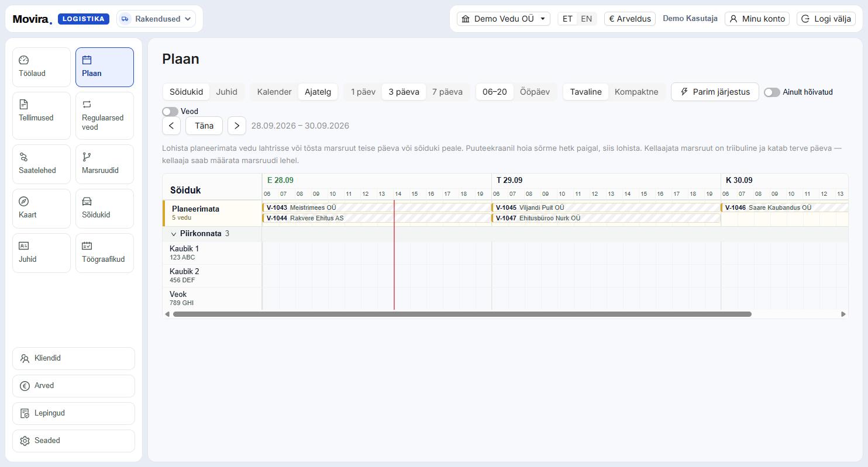
Task: Click Logi välja button
Action: [x=825, y=19]
